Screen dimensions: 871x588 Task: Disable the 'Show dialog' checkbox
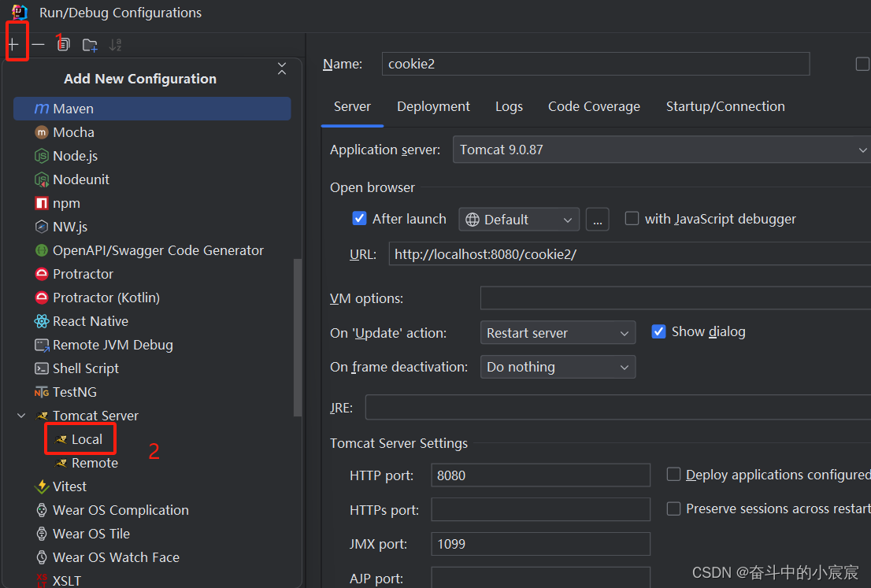point(658,331)
